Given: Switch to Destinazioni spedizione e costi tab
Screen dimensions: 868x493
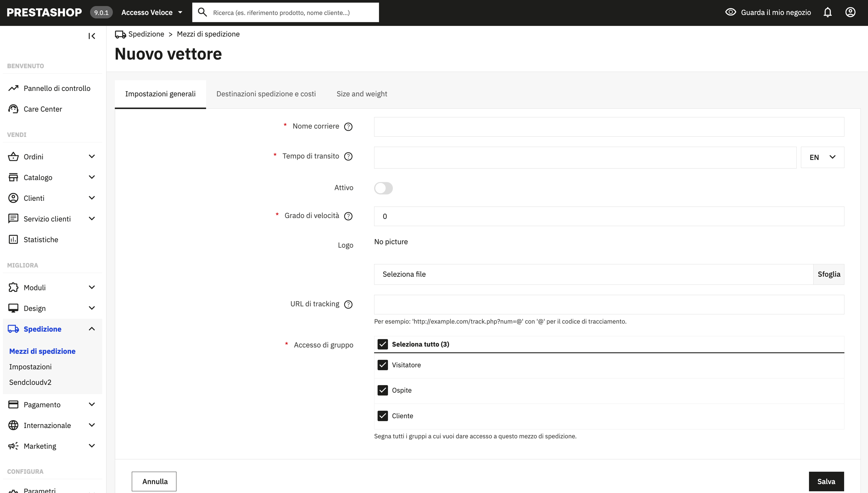Looking at the screenshot, I should pyautogui.click(x=266, y=94).
